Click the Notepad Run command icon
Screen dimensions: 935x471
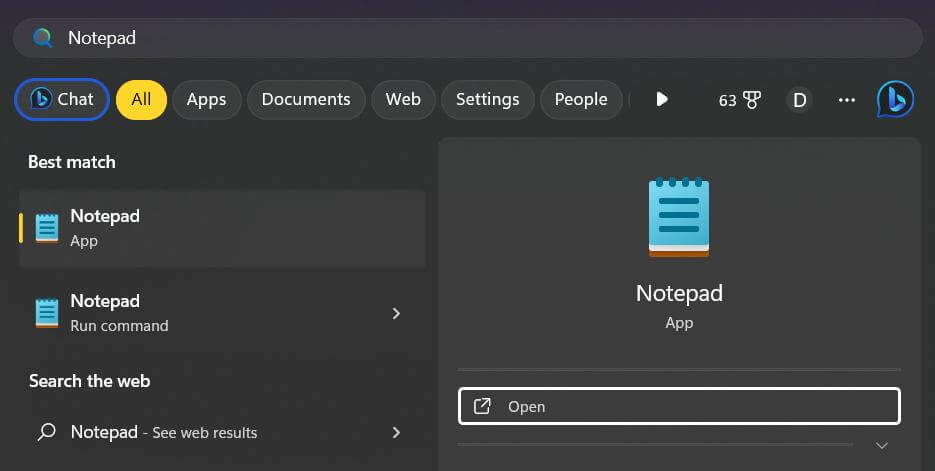coord(47,313)
